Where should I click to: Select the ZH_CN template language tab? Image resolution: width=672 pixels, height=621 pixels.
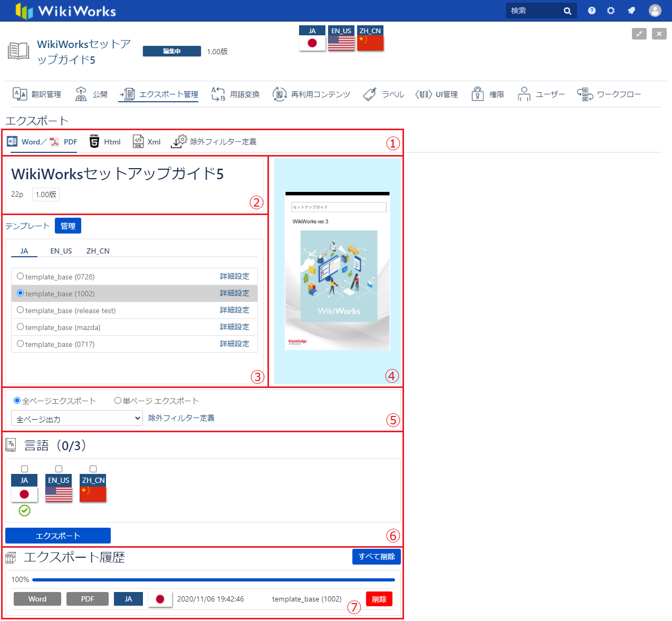pyautogui.click(x=98, y=251)
